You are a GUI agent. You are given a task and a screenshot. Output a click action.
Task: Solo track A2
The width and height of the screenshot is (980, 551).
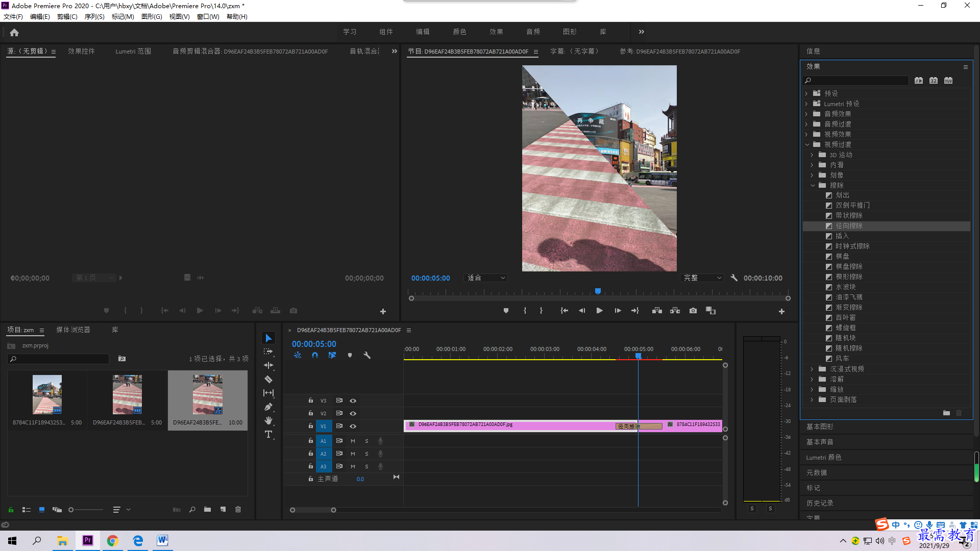[x=366, y=454]
